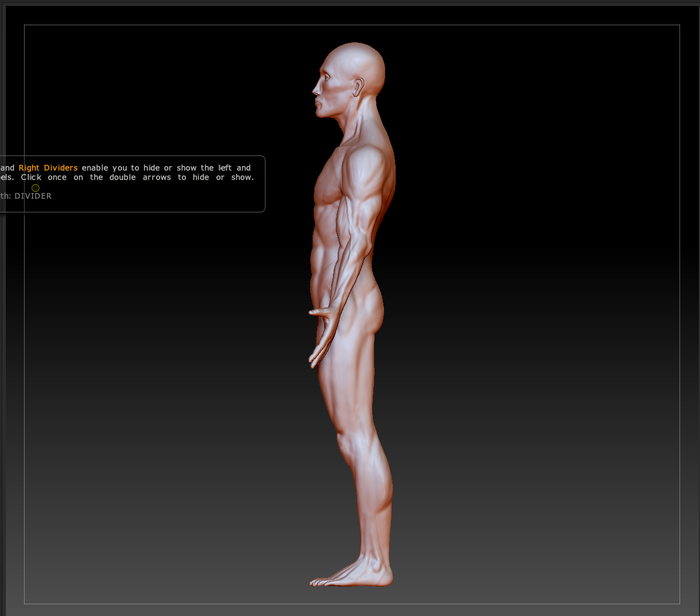This screenshot has width=700, height=616.
Task: Click the top of the model's bald head
Action: coord(354,46)
